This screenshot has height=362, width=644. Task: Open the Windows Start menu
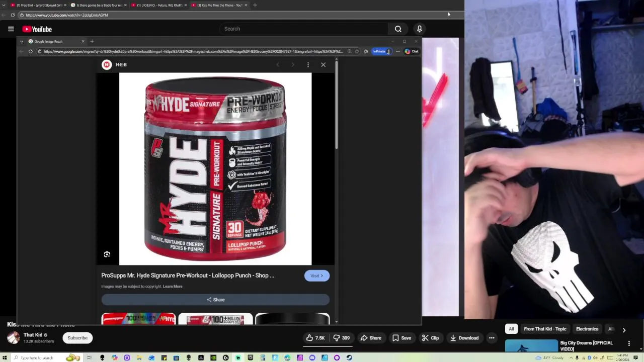click(5, 358)
